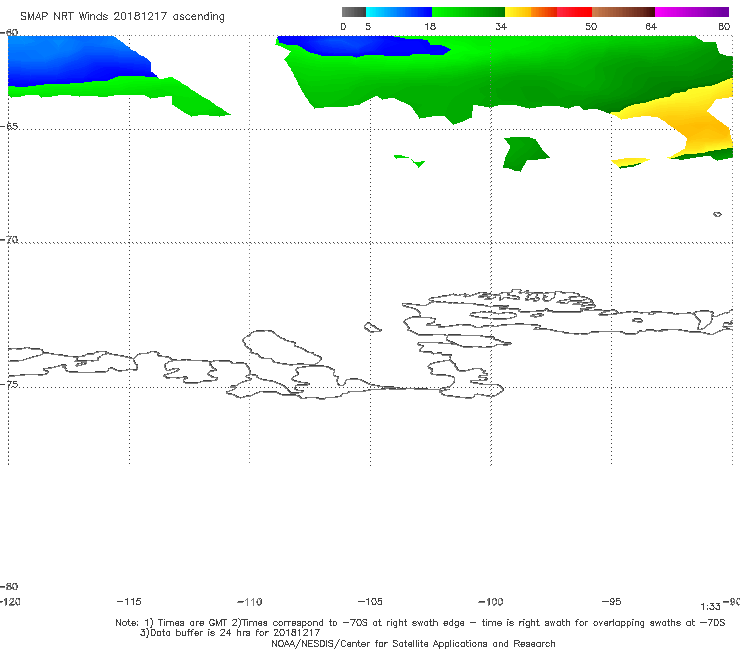740x650 pixels.
Task: Click the small island outline near -105
Action: (372, 327)
